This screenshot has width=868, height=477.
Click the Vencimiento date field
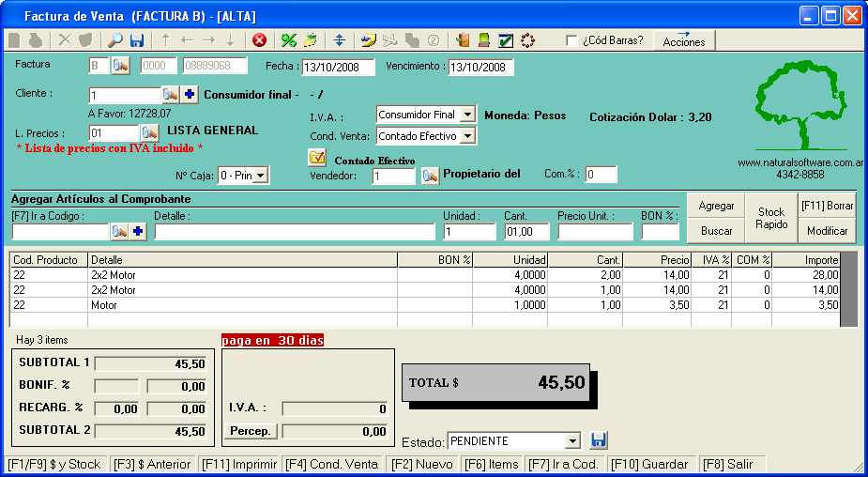481,67
